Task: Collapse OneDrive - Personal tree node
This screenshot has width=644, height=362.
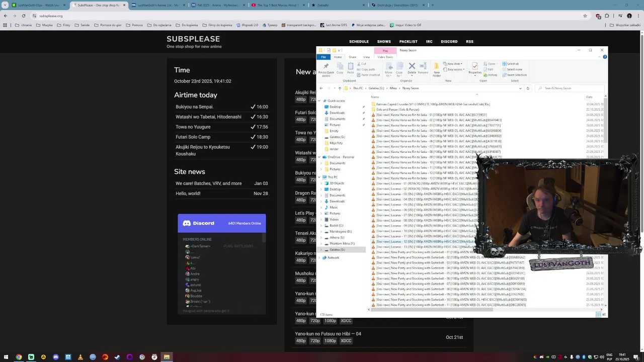Action: (319, 157)
